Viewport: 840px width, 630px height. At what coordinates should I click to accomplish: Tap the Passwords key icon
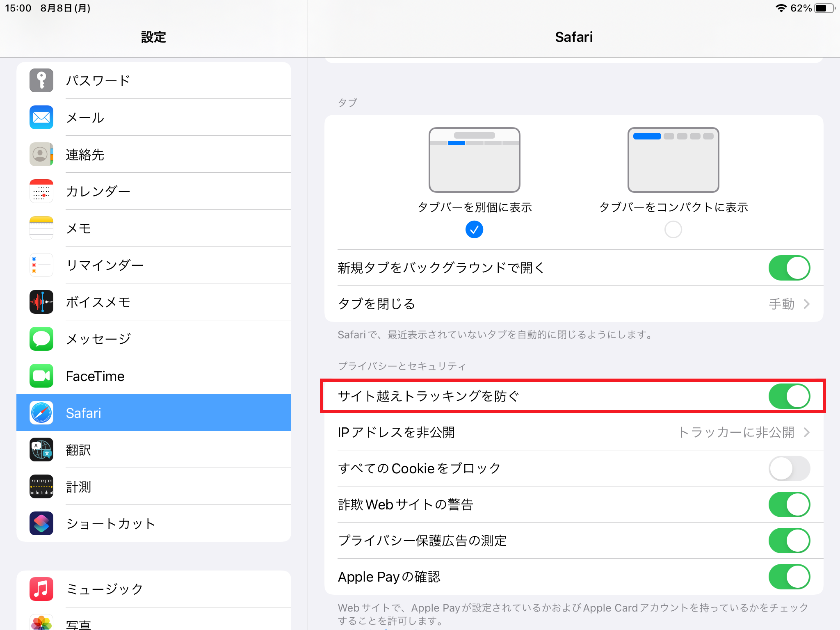point(41,80)
